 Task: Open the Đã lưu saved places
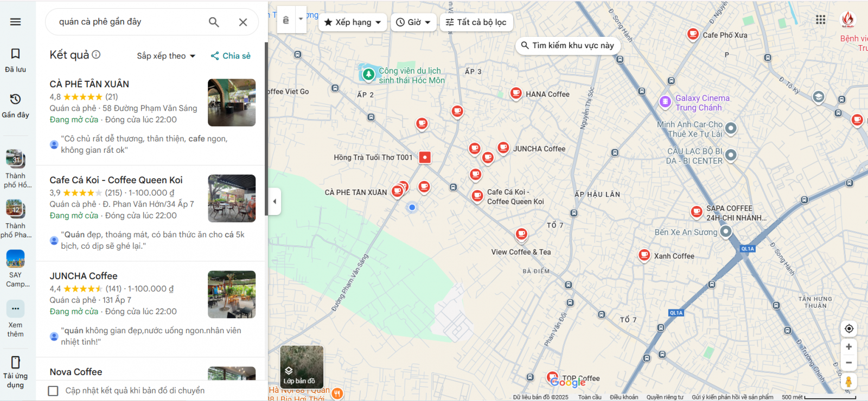point(15,60)
